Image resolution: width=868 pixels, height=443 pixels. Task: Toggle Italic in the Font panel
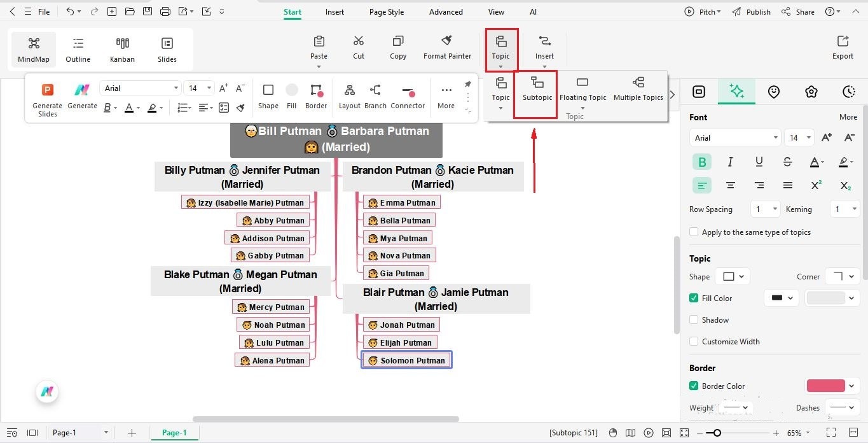click(x=731, y=162)
